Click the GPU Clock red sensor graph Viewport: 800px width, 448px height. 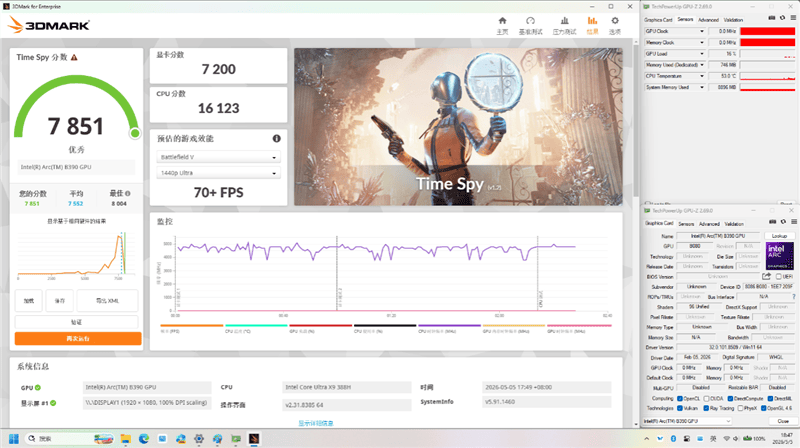[x=767, y=31]
